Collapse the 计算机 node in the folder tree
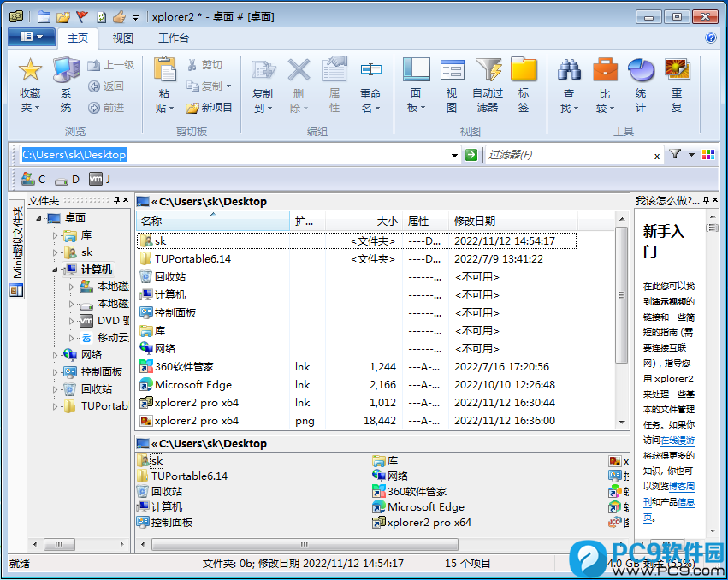Viewport: 728px width, 580px height. tap(55, 269)
